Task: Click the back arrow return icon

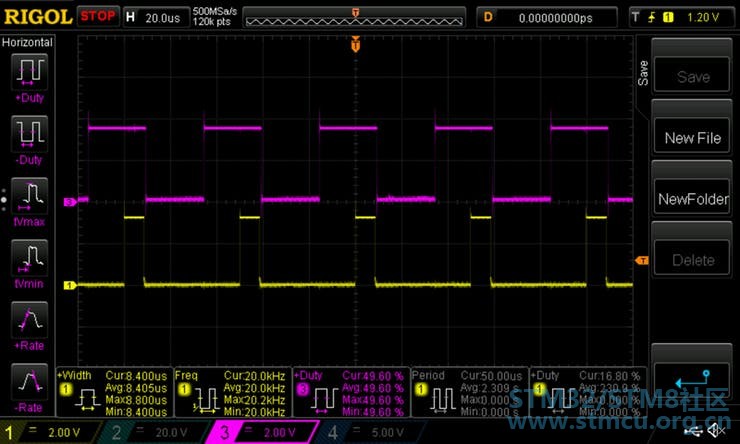Action: click(x=692, y=380)
